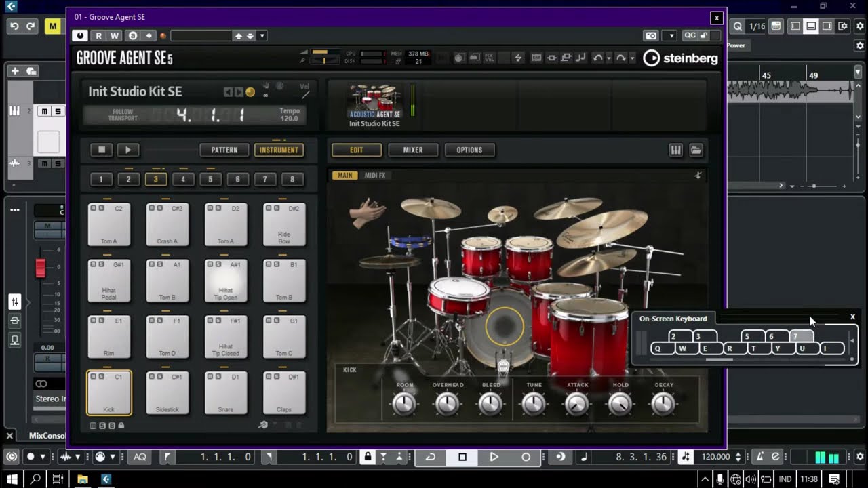Show the plugin keyboard editor icon
868x488 pixels.
point(675,150)
